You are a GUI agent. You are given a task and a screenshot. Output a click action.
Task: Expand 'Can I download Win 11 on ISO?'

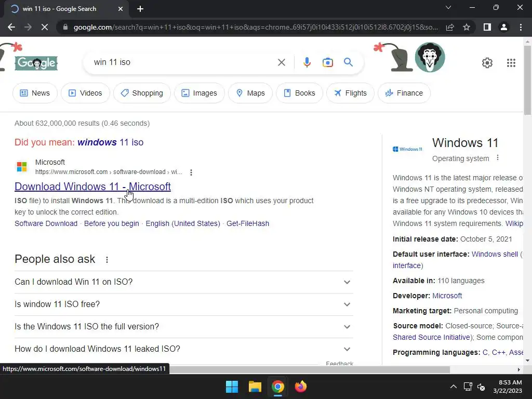coord(183,282)
